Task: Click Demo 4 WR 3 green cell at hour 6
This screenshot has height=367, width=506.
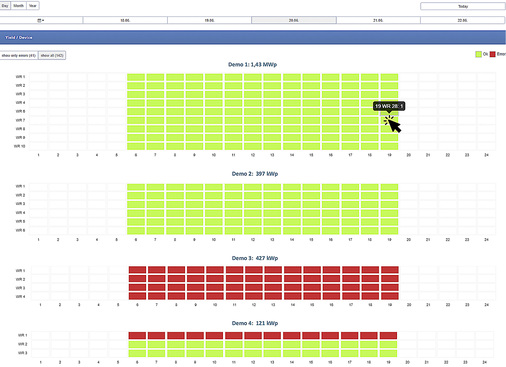Action: [x=137, y=353]
